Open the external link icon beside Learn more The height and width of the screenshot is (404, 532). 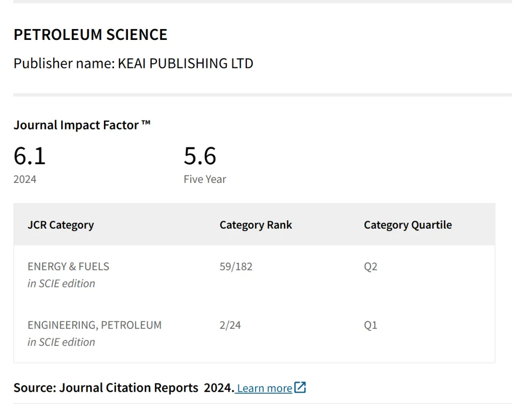[x=300, y=387]
